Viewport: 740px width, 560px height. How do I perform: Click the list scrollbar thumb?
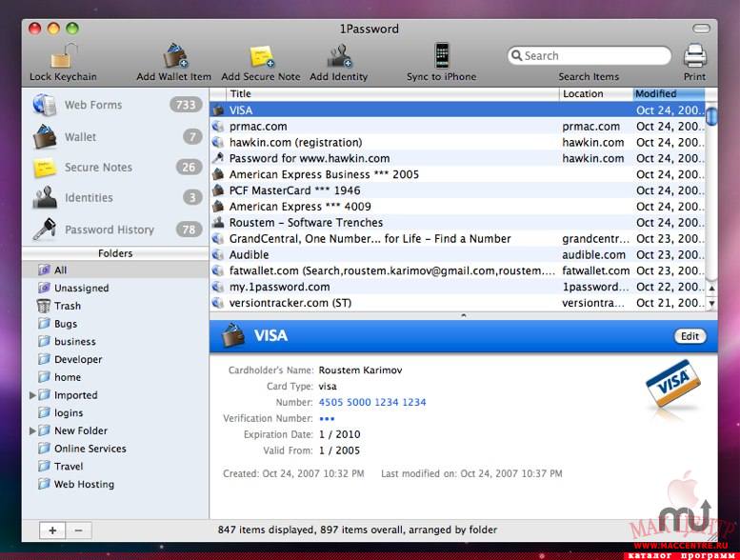point(711,116)
